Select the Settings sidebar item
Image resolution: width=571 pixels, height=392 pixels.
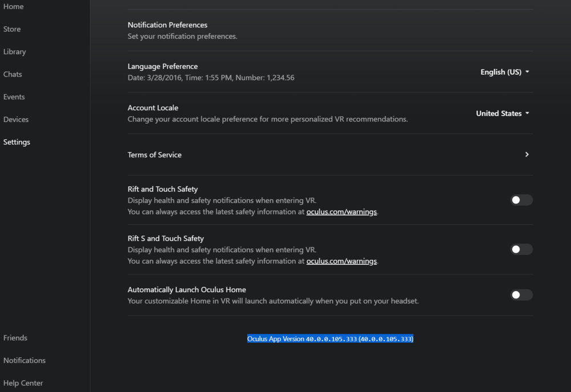pos(17,142)
